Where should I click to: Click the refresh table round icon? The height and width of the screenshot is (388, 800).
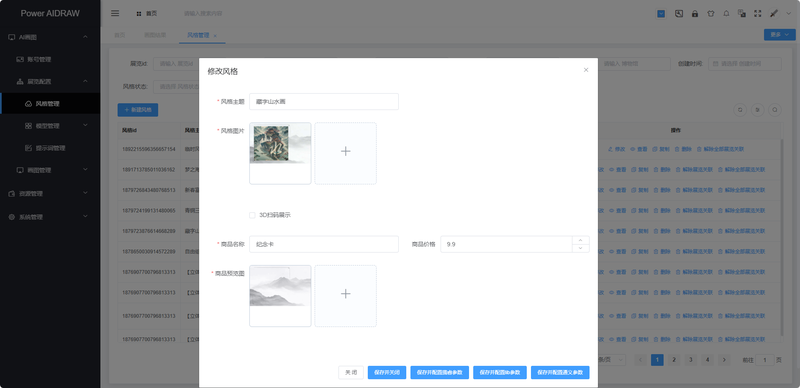coord(740,109)
